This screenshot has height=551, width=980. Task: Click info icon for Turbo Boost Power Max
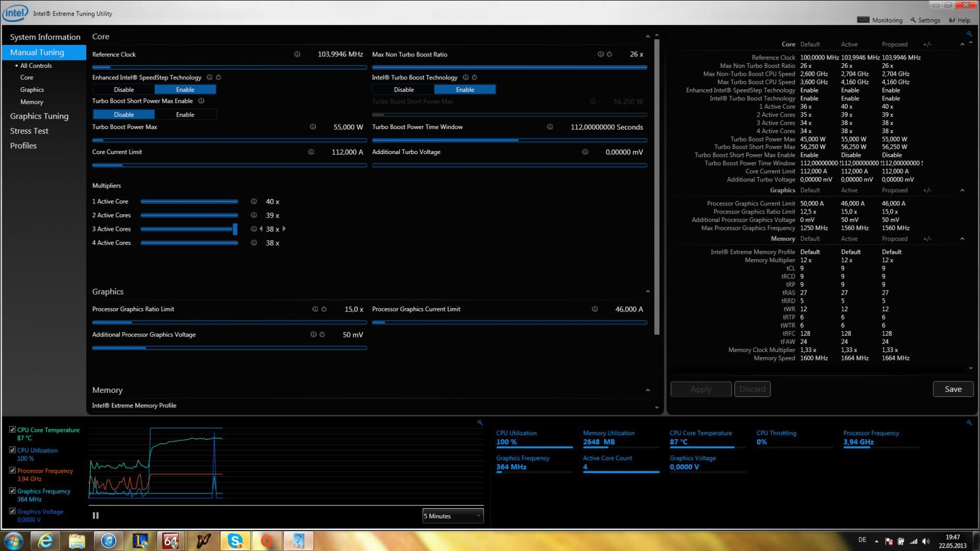pyautogui.click(x=313, y=127)
